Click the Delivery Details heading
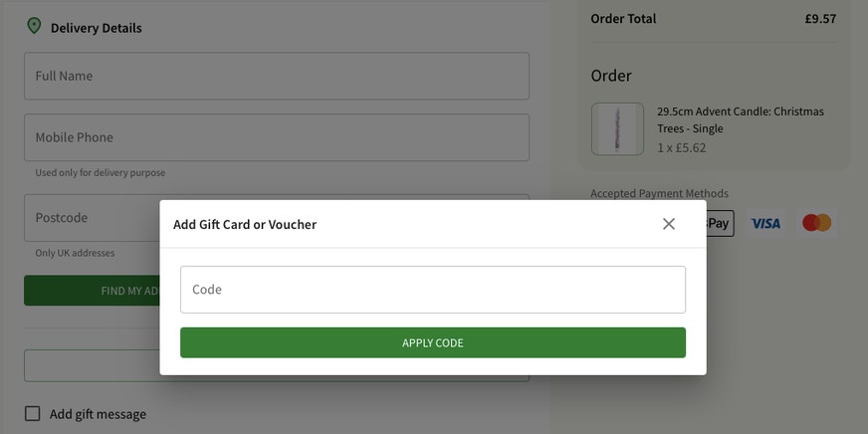868x434 pixels. coord(97,28)
